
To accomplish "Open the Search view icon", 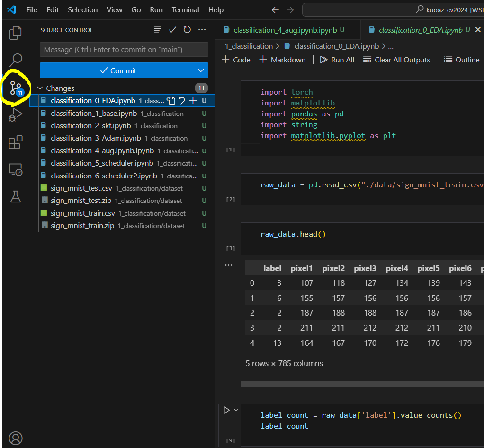I will (x=16, y=60).
